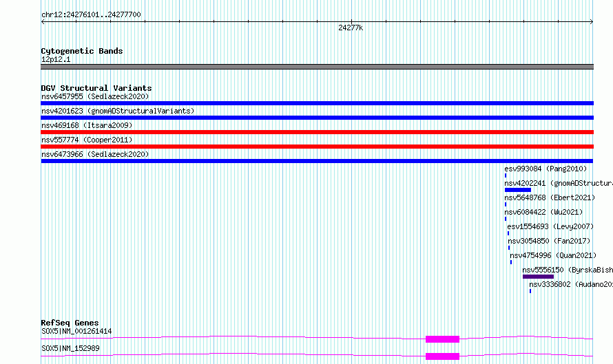
Task: Click the nsv5556150 ByrskaBishop variant label
Action: click(568, 270)
